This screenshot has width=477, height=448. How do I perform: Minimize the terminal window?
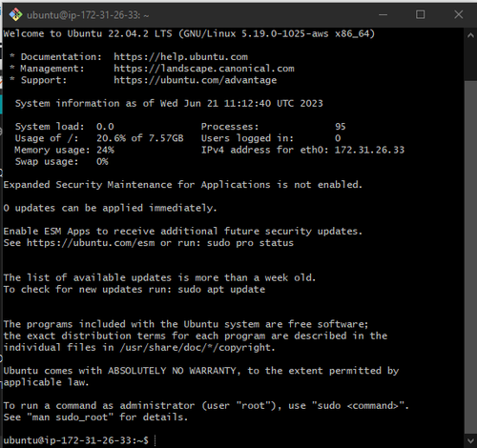[383, 14]
